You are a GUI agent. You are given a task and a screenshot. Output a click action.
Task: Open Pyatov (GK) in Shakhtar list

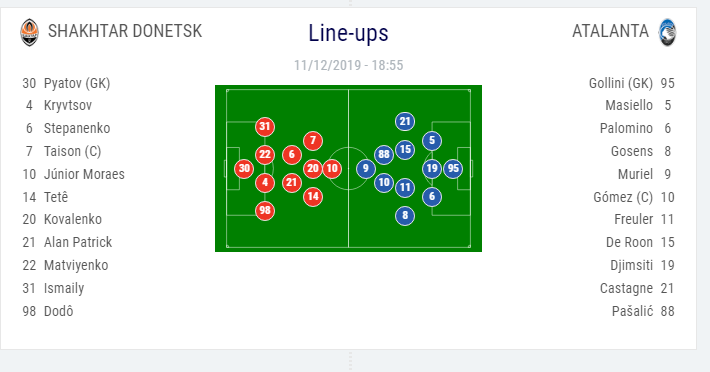pyautogui.click(x=77, y=83)
